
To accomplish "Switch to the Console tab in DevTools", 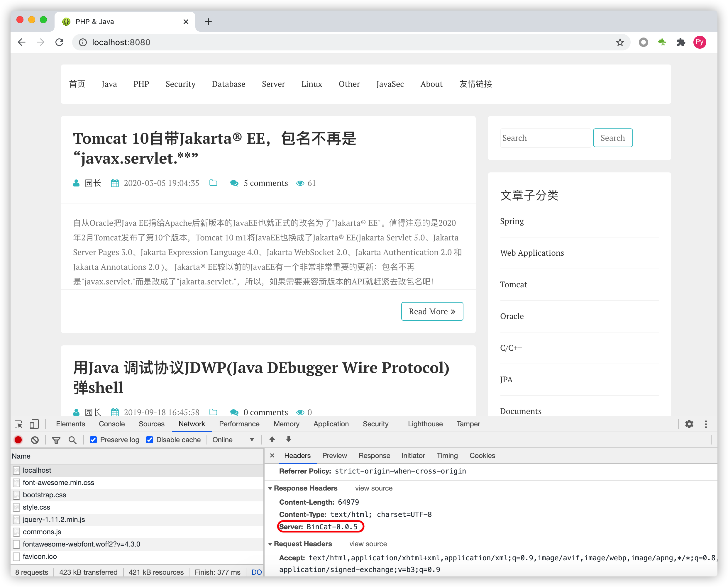I will click(x=112, y=424).
